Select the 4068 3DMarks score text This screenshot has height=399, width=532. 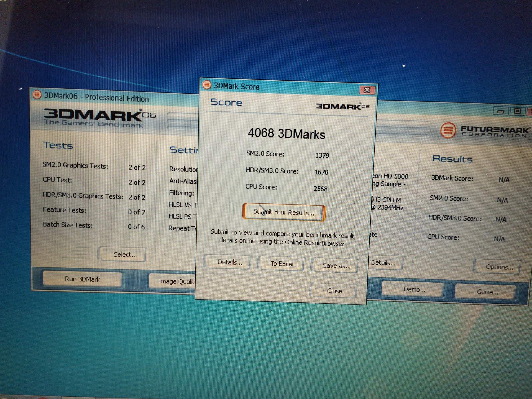287,134
